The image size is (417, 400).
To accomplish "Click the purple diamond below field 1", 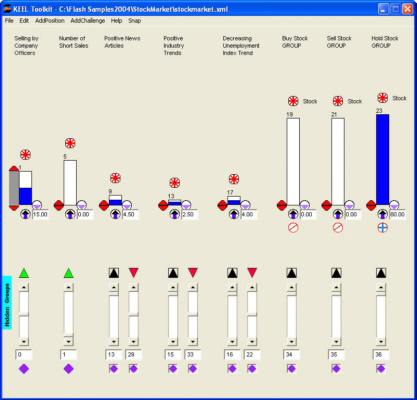I will point(68,369).
